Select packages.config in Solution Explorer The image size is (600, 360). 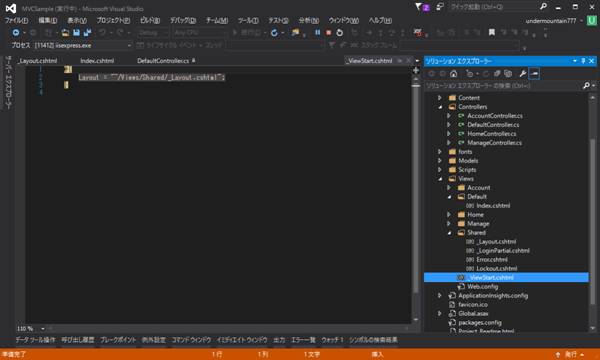pos(480,323)
